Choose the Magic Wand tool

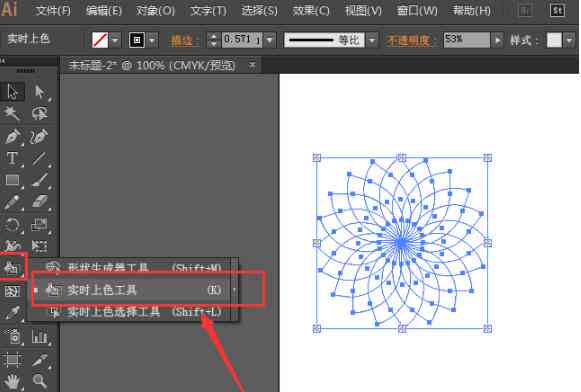coord(12,113)
